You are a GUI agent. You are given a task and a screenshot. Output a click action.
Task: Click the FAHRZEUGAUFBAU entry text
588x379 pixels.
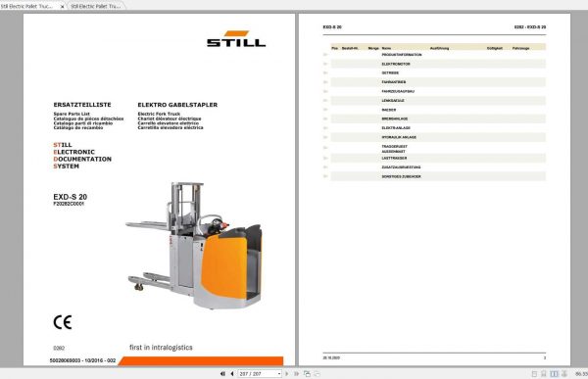click(x=398, y=91)
